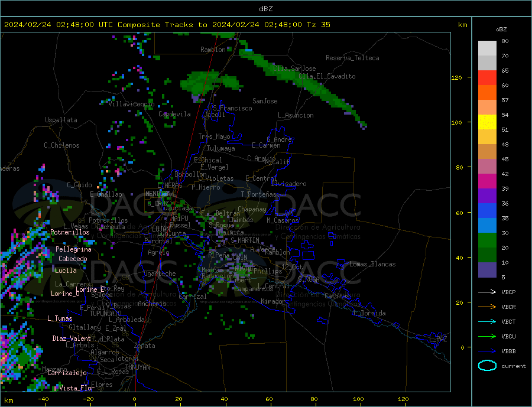Click the cyan 'current' ellipse symbol
The height and width of the screenshot is (407, 532).
tap(487, 366)
